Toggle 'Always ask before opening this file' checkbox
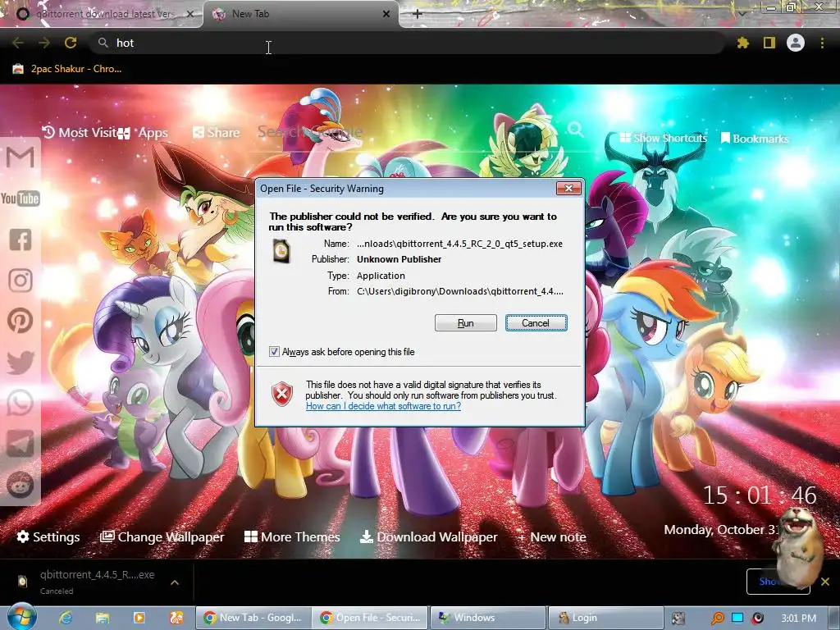The width and height of the screenshot is (840, 630). tap(274, 352)
